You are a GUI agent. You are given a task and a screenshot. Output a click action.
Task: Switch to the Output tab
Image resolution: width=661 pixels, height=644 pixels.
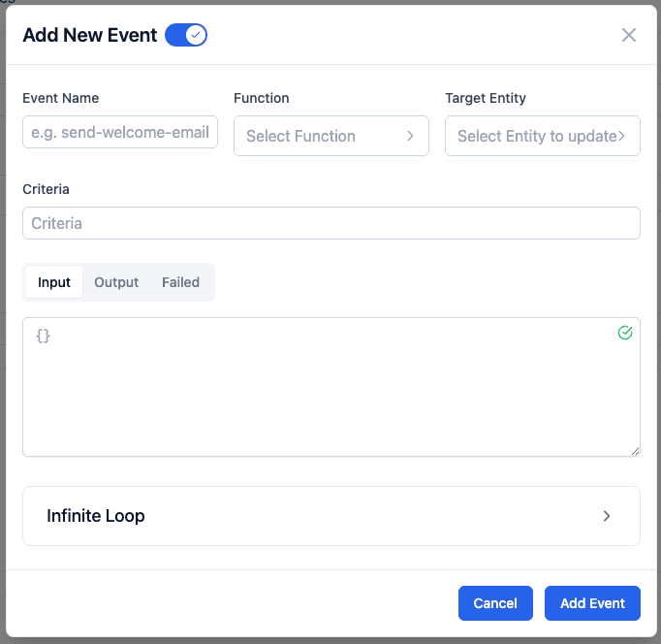[116, 282]
